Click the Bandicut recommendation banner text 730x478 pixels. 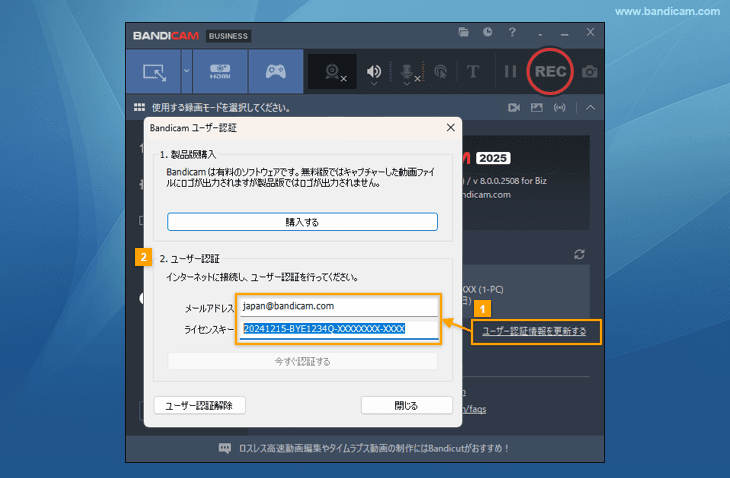pyautogui.click(x=374, y=448)
